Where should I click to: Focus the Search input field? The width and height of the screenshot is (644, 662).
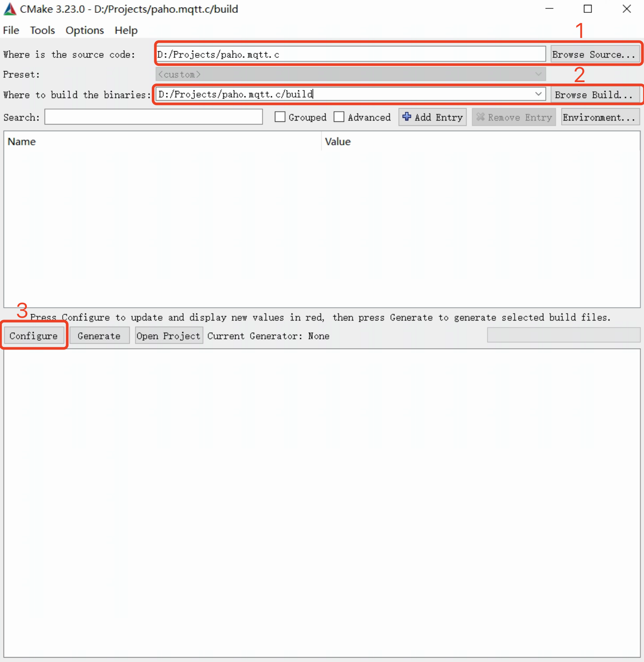tap(154, 117)
